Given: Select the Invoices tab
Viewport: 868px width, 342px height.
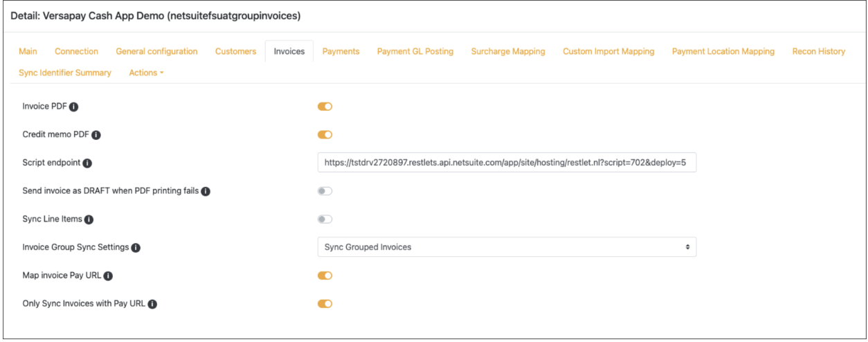Looking at the screenshot, I should coord(289,51).
